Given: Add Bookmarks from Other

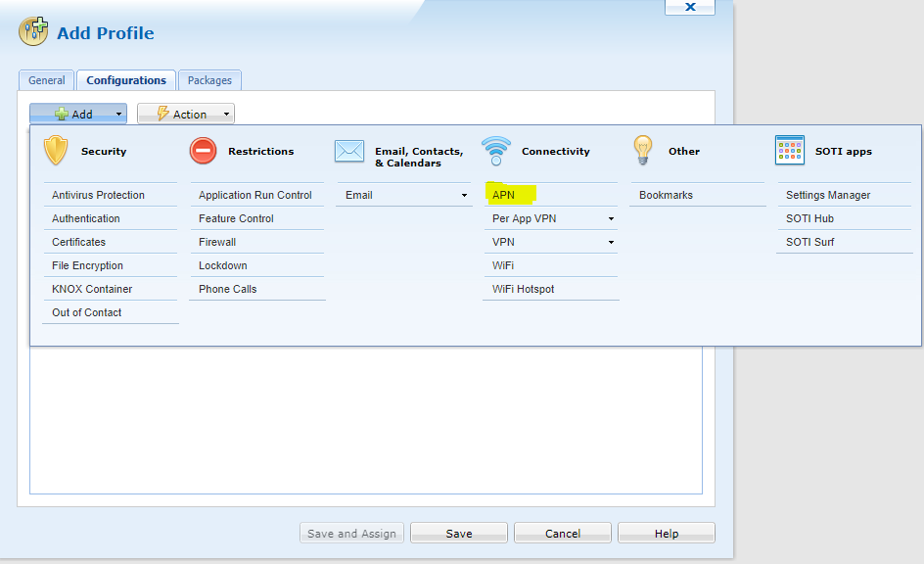Looking at the screenshot, I should coord(697,195).
